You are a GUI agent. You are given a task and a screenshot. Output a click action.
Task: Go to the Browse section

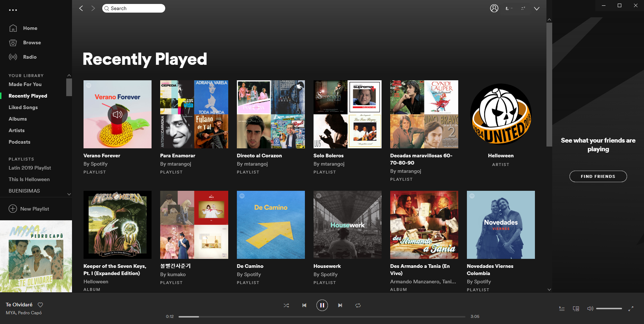[x=32, y=42]
